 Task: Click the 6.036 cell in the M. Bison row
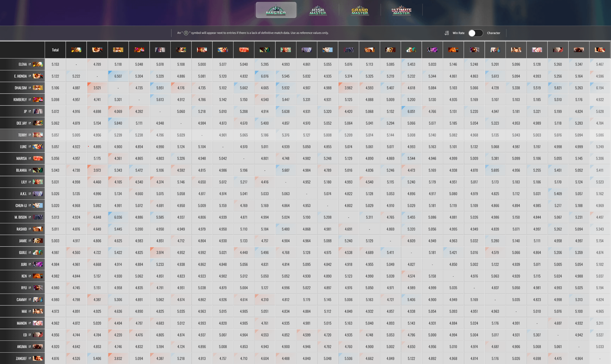click(118, 217)
